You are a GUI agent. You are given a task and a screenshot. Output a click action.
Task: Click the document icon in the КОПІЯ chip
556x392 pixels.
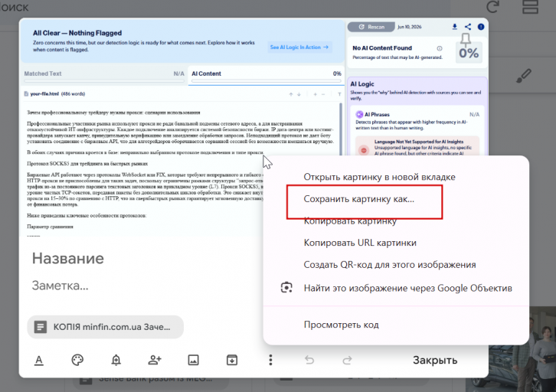41,326
